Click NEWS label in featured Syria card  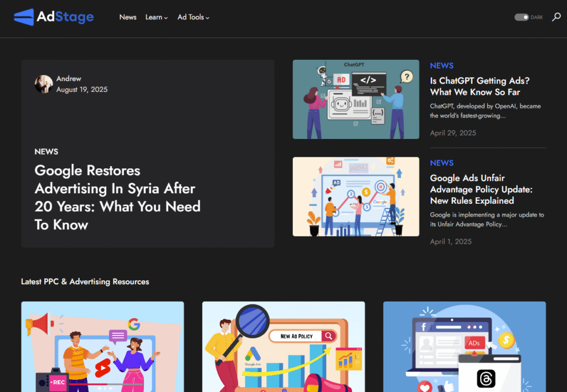tap(46, 152)
